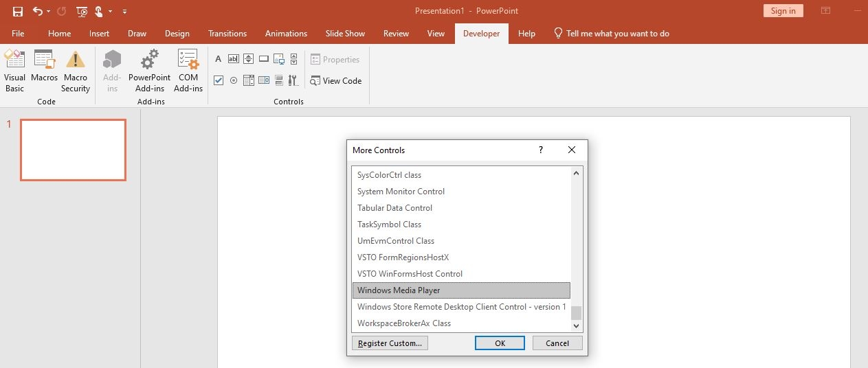
Task: Toggle Touch/Mouse mode icon
Action: 99,11
